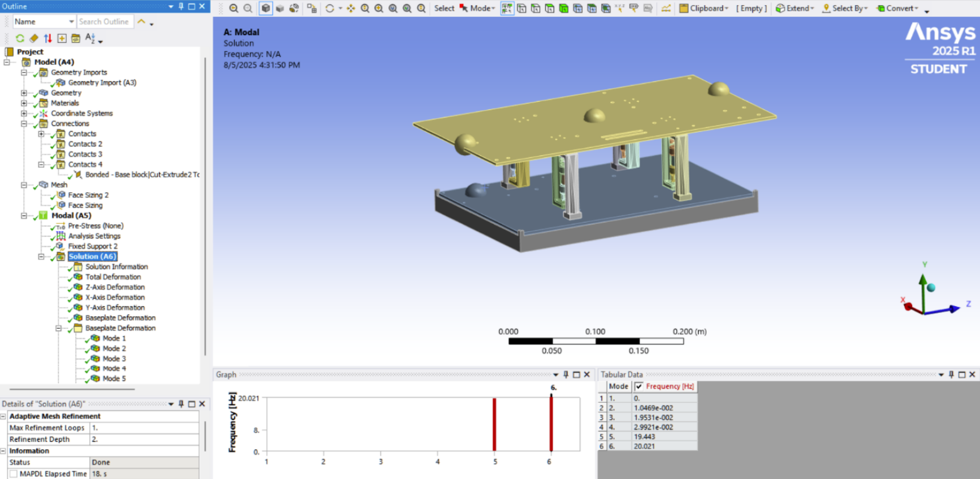Click the Search Outline input field
Image resolution: width=980 pixels, height=479 pixels.
pyautogui.click(x=104, y=22)
